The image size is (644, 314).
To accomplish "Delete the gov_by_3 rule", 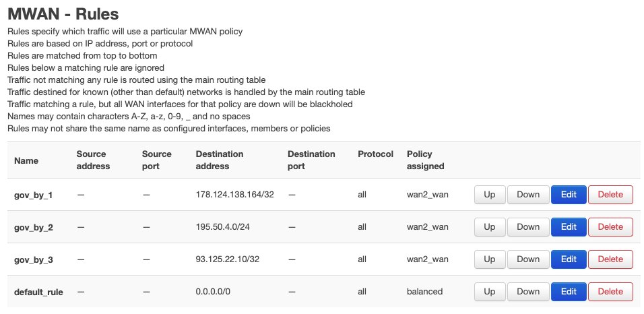I will click(610, 259).
